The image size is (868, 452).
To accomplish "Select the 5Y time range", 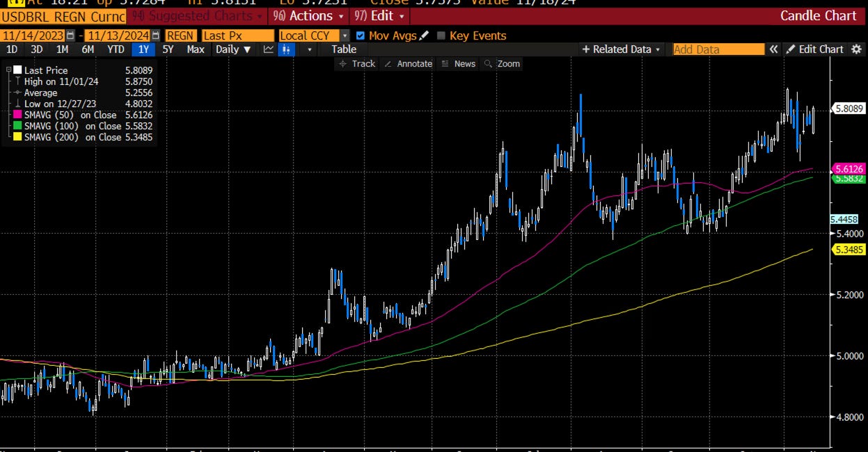I will (168, 49).
